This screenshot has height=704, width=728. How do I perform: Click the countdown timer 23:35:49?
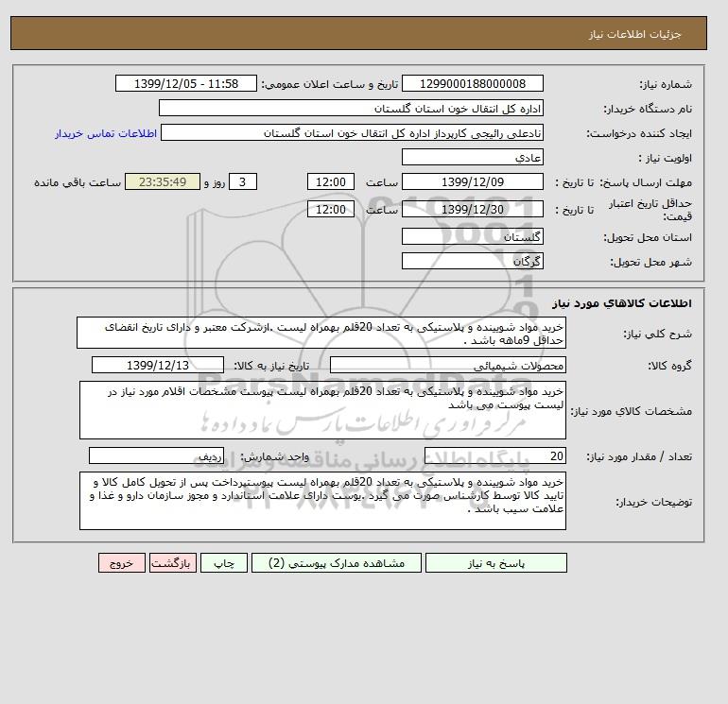click(x=163, y=182)
